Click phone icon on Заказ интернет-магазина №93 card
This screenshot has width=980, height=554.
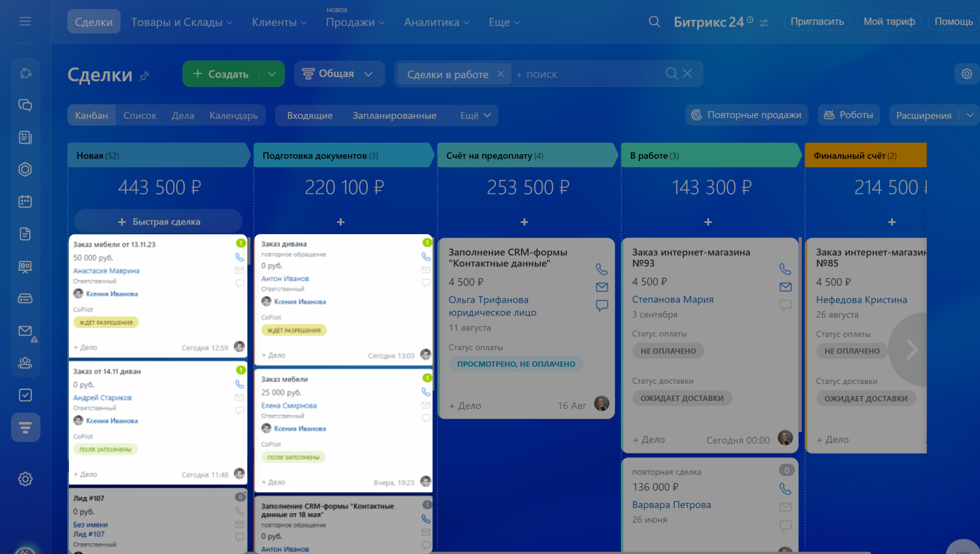[785, 269]
